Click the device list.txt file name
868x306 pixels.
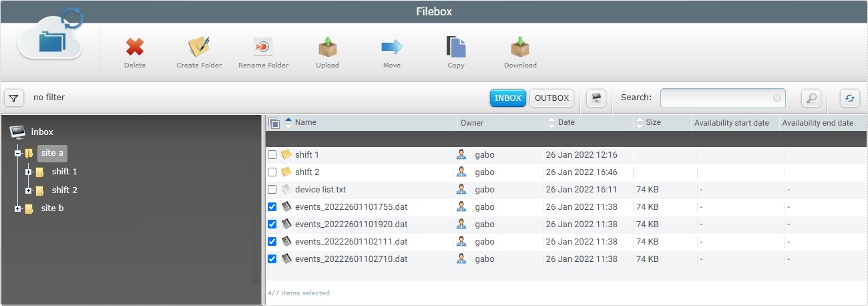pos(320,189)
